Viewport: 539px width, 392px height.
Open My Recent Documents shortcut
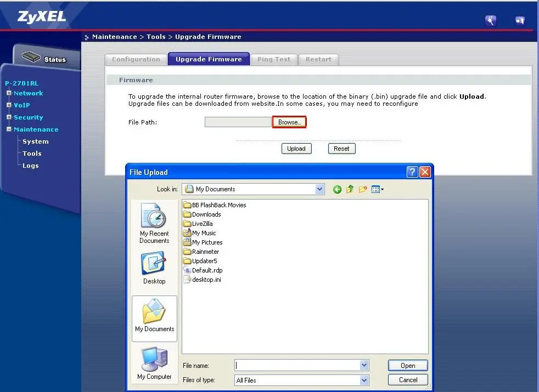click(154, 223)
